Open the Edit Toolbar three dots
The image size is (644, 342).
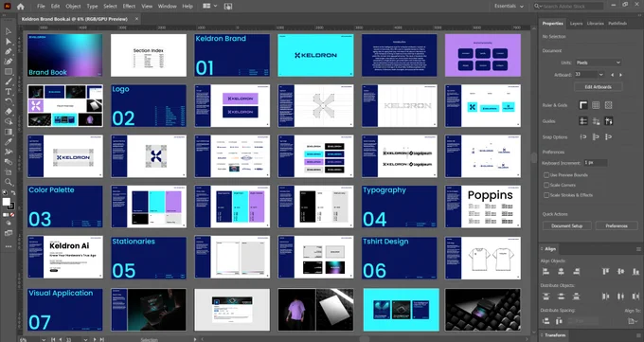tap(9, 246)
